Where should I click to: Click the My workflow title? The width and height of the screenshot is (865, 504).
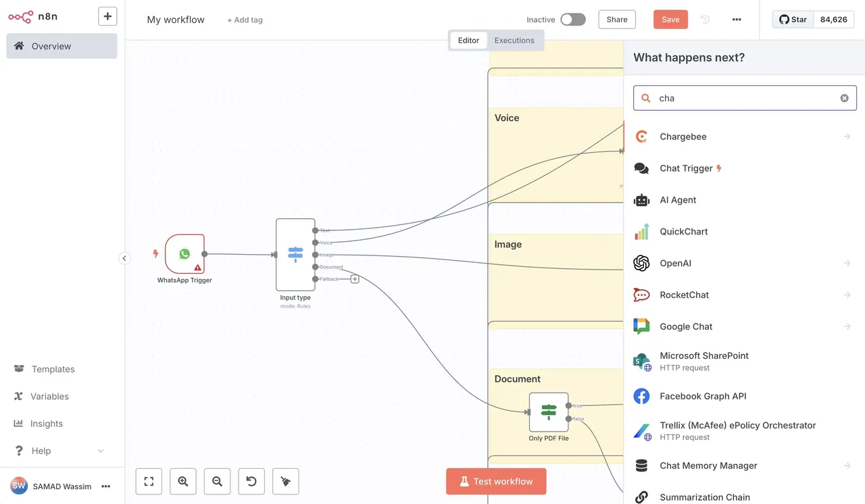click(x=176, y=20)
